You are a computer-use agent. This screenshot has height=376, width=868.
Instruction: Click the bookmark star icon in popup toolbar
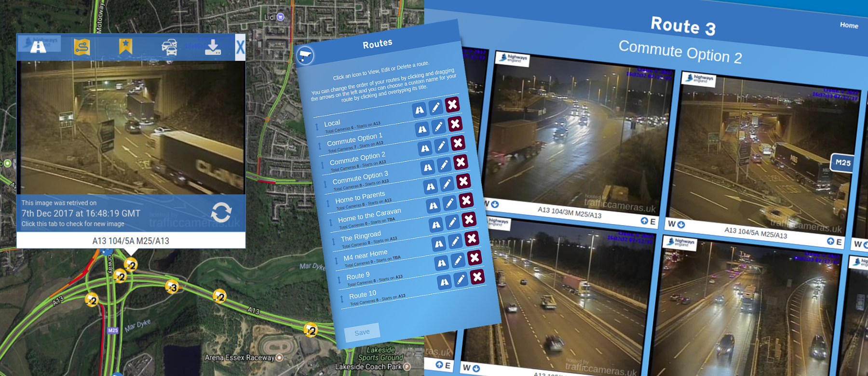point(125,46)
